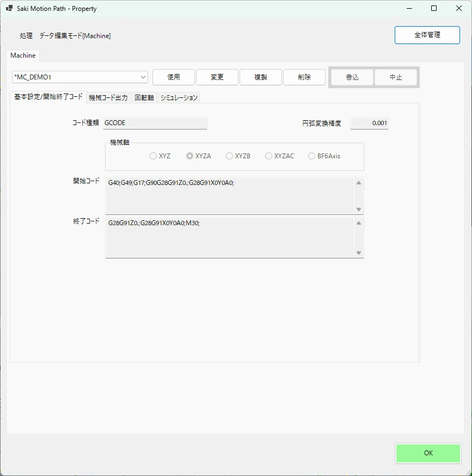The height and width of the screenshot is (476, 472).
Task: Confirm with the green OK button
Action: [428, 453]
